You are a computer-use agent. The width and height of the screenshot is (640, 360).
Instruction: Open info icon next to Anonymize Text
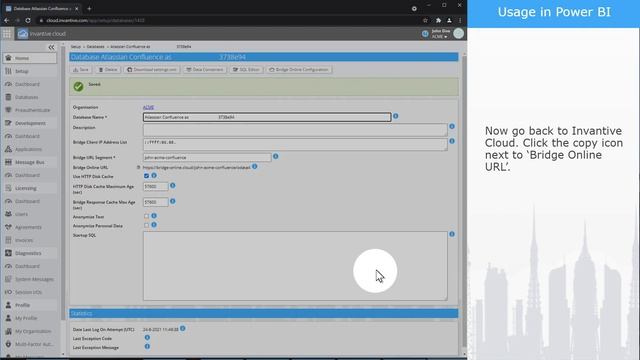[154, 216]
